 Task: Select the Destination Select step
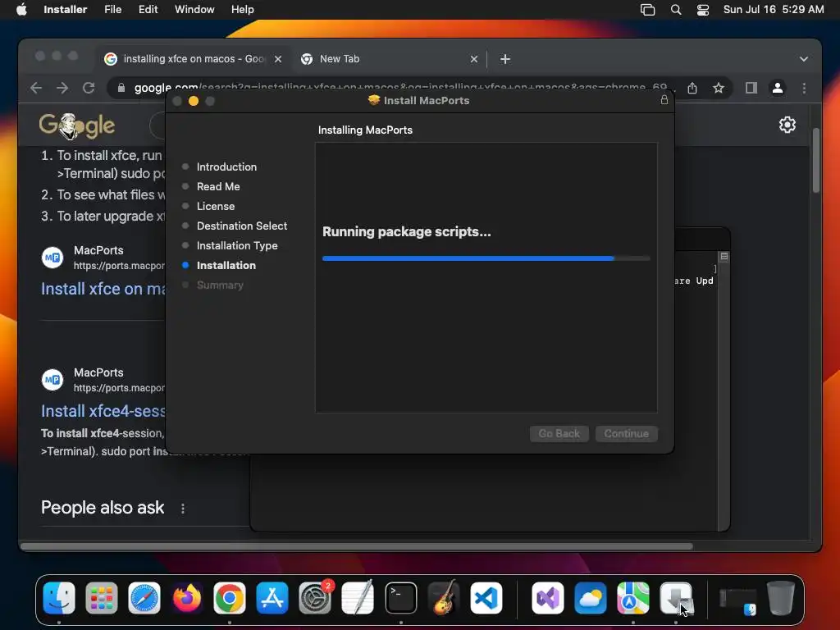click(x=242, y=226)
